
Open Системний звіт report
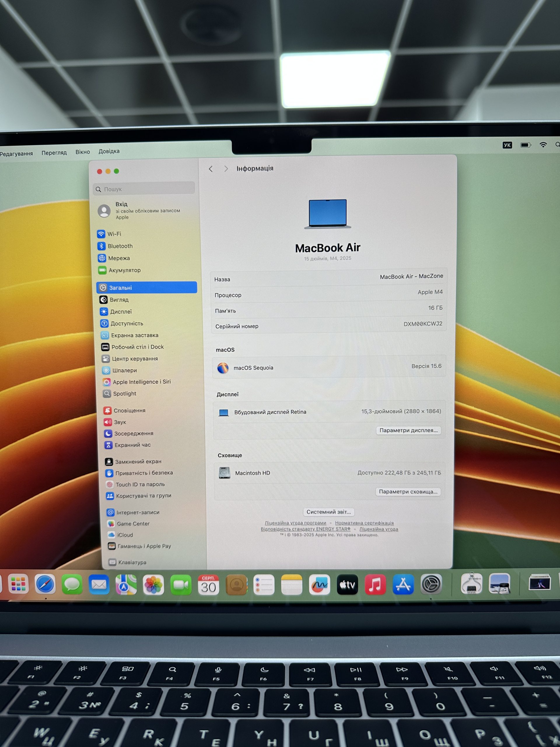click(x=328, y=512)
